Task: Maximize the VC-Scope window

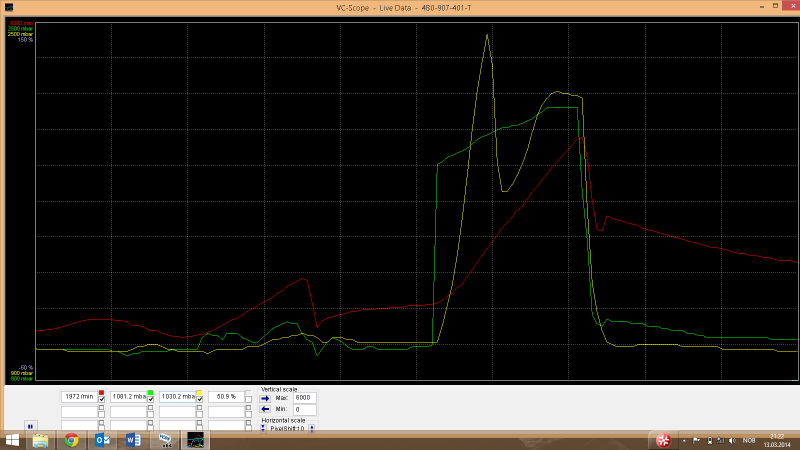Action: [775, 6]
